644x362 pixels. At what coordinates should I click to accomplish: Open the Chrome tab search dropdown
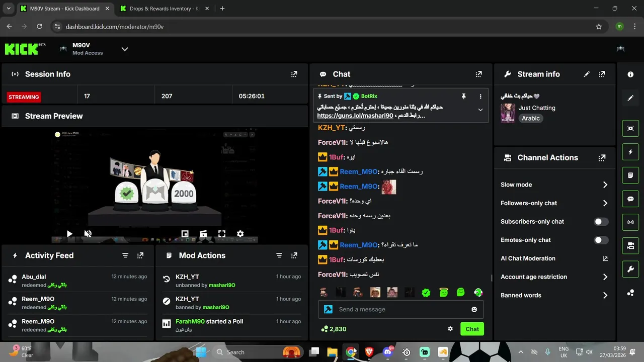[9, 9]
